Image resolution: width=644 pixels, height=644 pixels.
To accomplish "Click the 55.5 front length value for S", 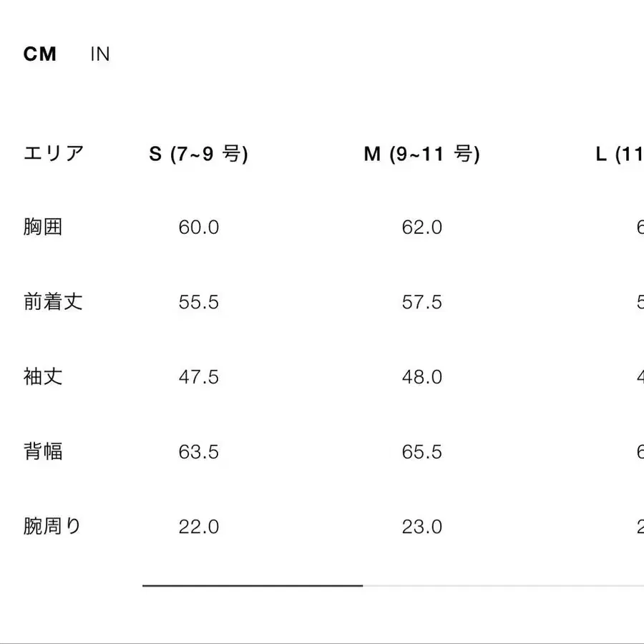I will point(198,302).
